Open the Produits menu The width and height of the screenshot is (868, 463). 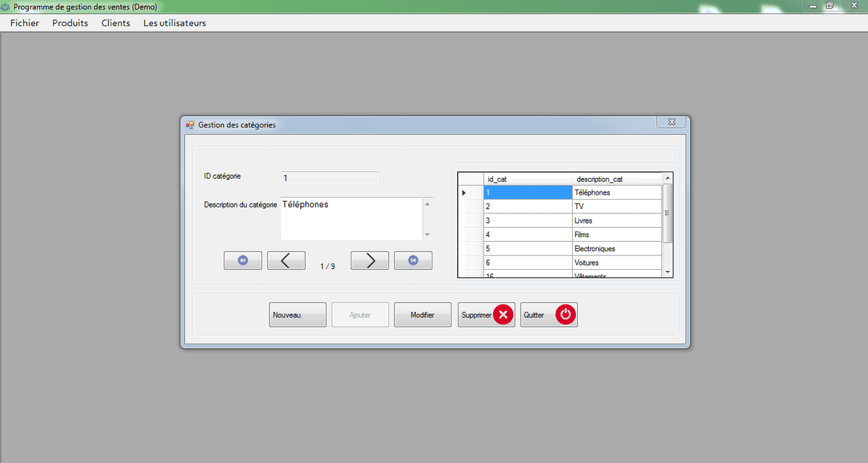click(70, 23)
